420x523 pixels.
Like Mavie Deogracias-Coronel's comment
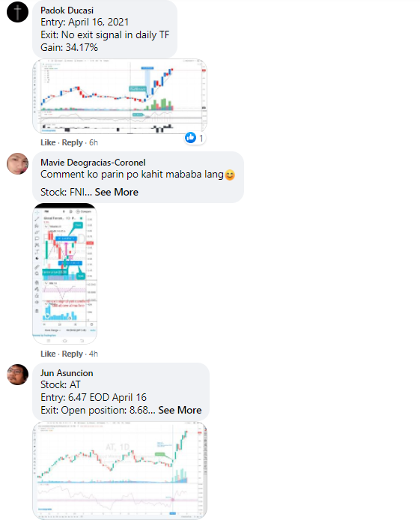(x=48, y=354)
